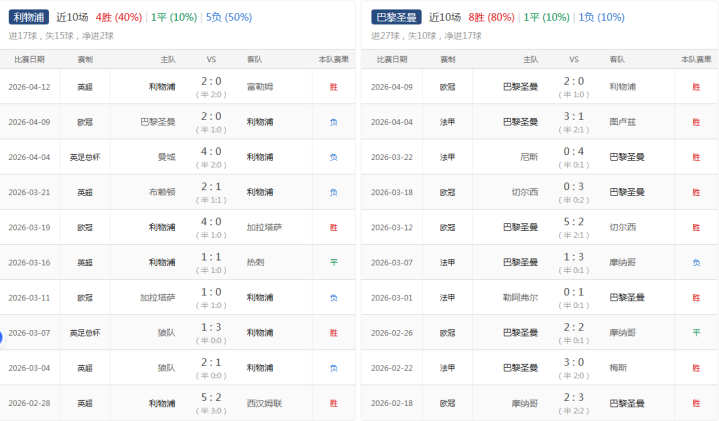Viewport: 719px width, 421px height.
Task: Click the 2 : 1 score versus 布赖顿
Action: (211, 187)
